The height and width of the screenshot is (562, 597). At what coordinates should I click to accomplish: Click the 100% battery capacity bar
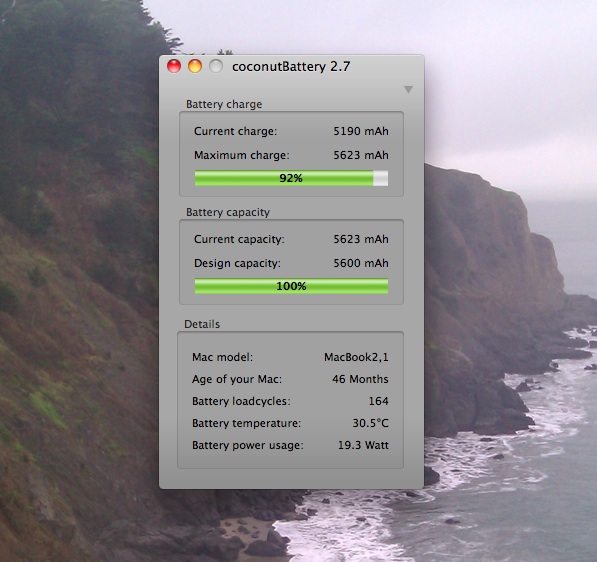click(291, 286)
